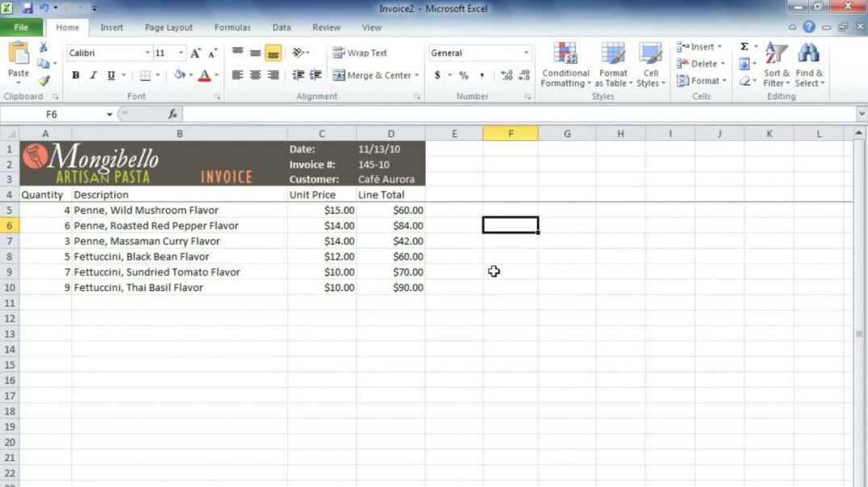868x487 pixels.
Task: Toggle Bold formatting
Action: [76, 75]
